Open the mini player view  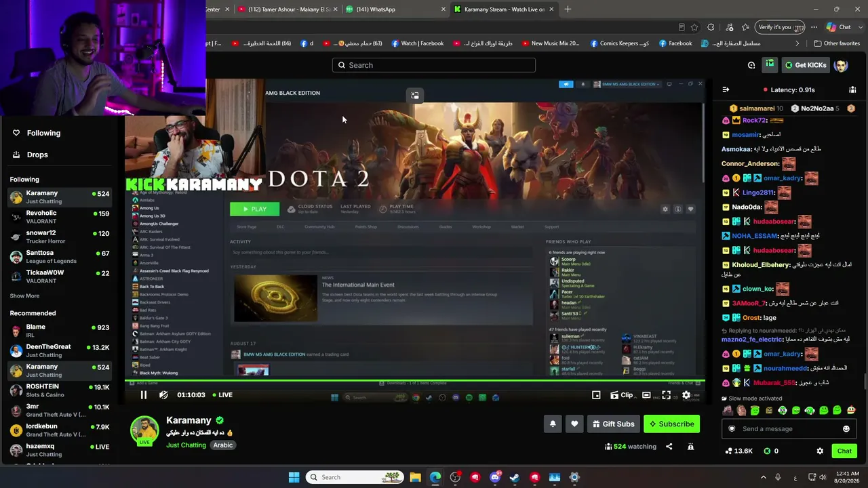pyautogui.click(x=596, y=395)
